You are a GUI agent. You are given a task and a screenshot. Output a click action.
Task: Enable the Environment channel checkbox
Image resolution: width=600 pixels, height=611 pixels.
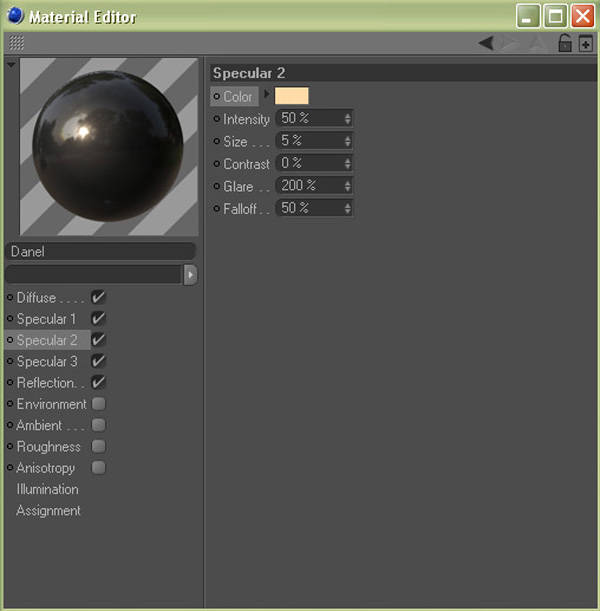98,404
